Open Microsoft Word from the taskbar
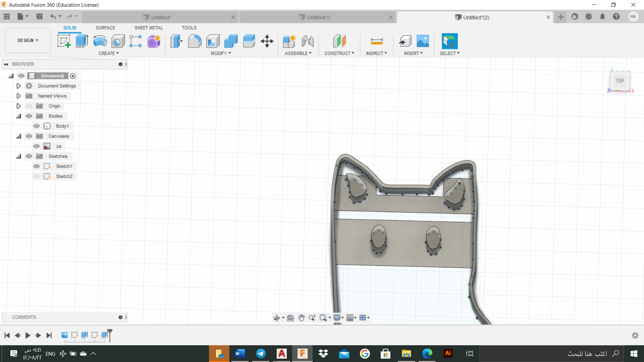 tap(240, 353)
